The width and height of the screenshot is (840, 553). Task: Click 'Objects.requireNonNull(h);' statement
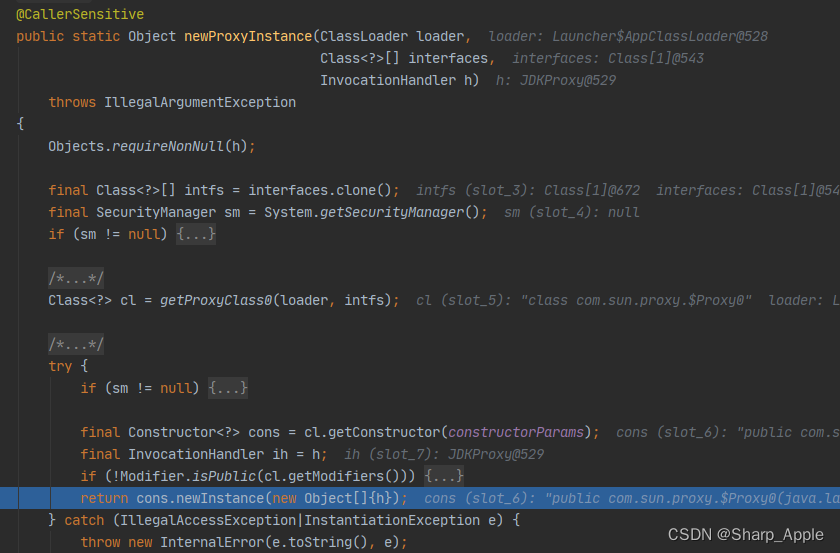point(152,146)
